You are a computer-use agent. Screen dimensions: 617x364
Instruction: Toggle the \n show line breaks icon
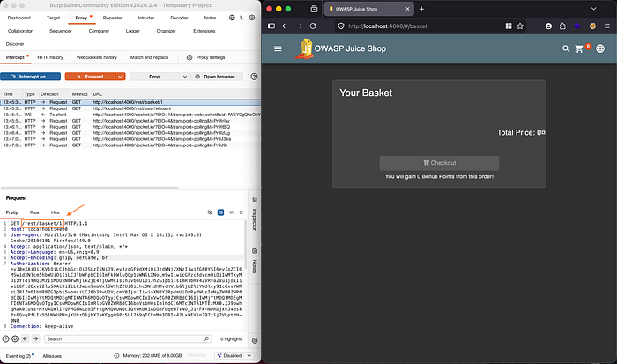pyautogui.click(x=231, y=212)
